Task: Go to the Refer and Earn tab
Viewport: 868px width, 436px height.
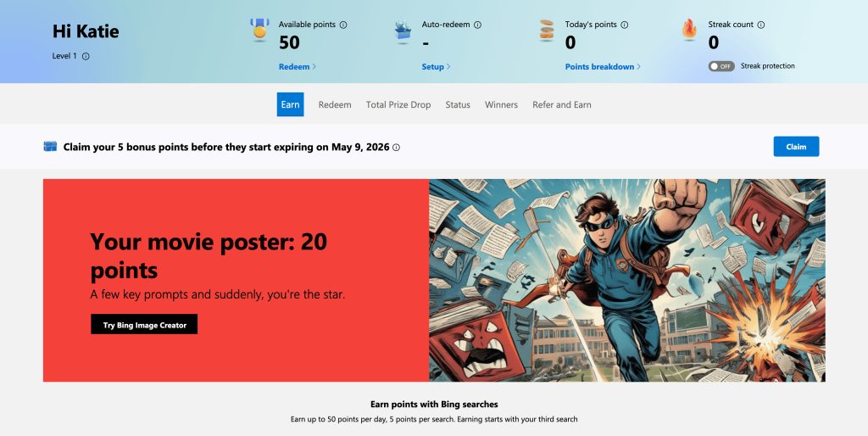Action: click(561, 105)
